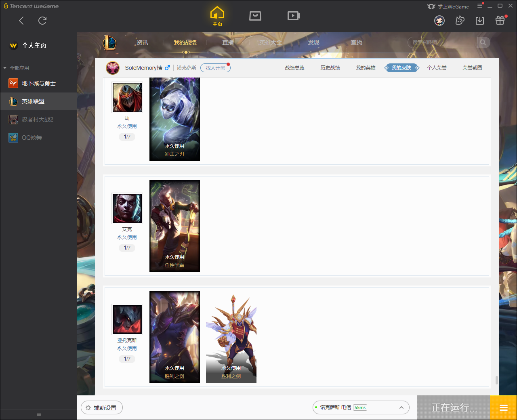The width and height of the screenshot is (517, 420).
Task: Expand the 诺克萨斯 电信 server dropdown
Action: [x=361, y=407]
